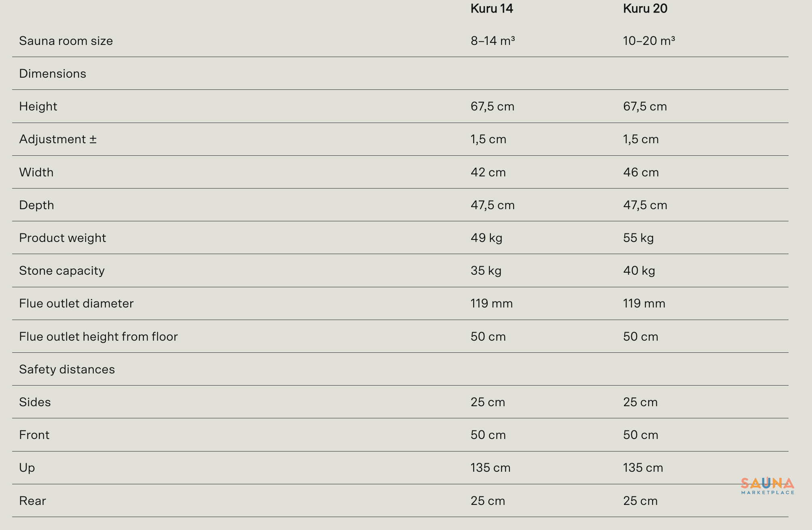Select the Kuru 14 stone capacity 35 kg
The image size is (812, 530).
coord(486,271)
